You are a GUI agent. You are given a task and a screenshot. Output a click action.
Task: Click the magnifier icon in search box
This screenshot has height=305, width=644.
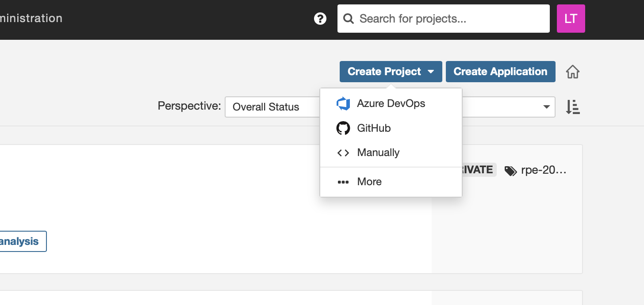(349, 19)
